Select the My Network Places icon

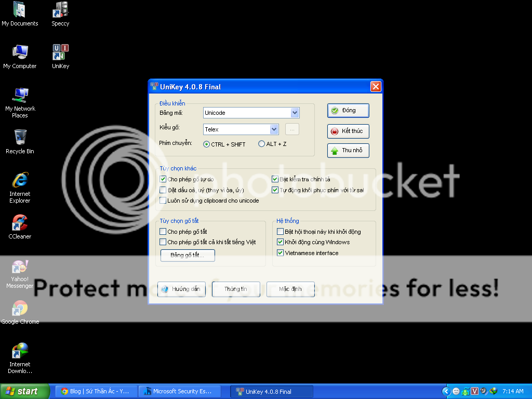coord(20,102)
